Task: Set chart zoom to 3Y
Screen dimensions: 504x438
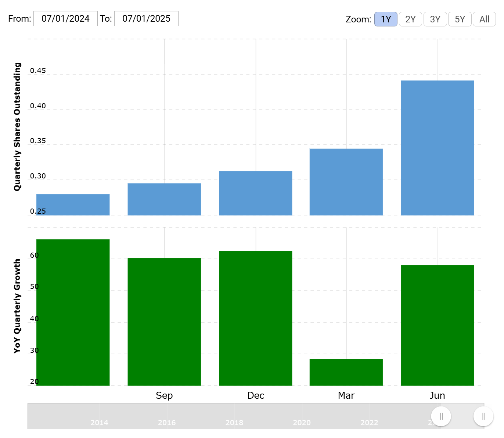Action: (x=435, y=19)
